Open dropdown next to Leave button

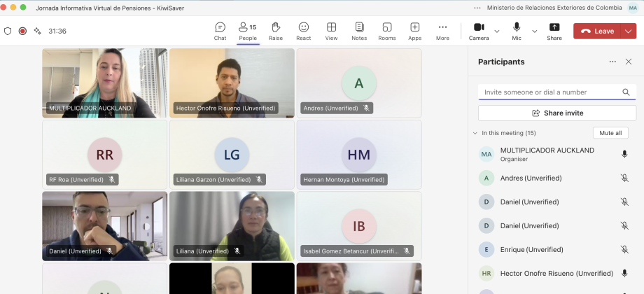[629, 31]
